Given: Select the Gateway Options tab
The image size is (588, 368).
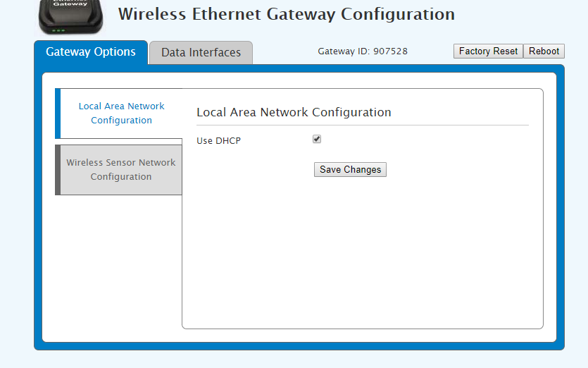Looking at the screenshot, I should pos(91,52).
